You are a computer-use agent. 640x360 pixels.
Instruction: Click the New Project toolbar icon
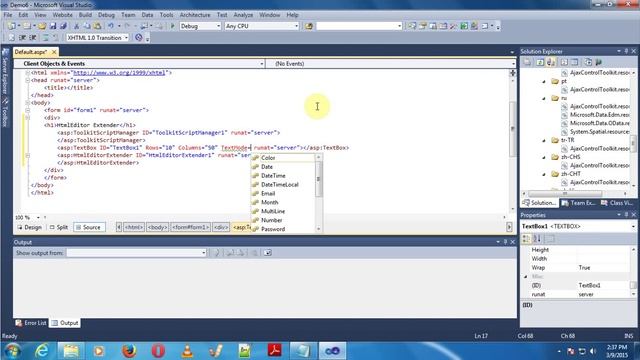pos(11,26)
